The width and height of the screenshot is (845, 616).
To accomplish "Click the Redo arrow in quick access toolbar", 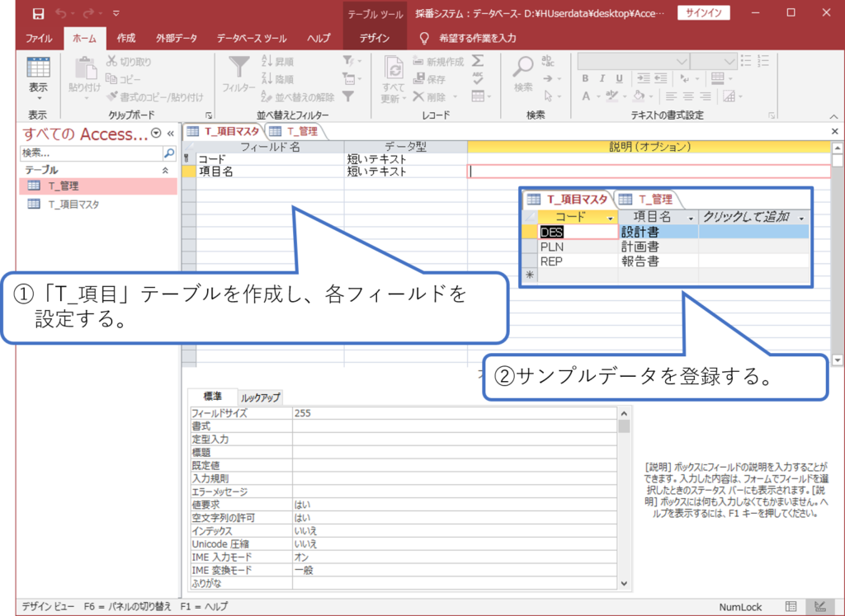I will (x=88, y=13).
